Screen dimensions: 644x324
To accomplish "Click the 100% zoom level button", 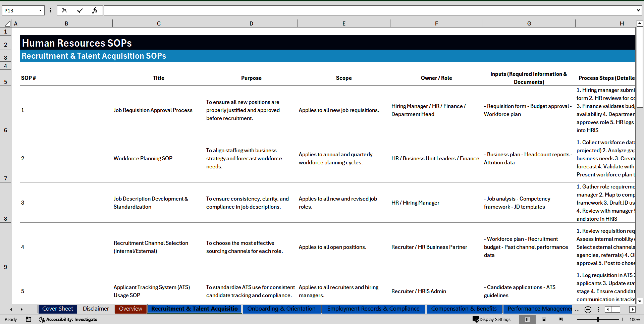I will click(635, 319).
